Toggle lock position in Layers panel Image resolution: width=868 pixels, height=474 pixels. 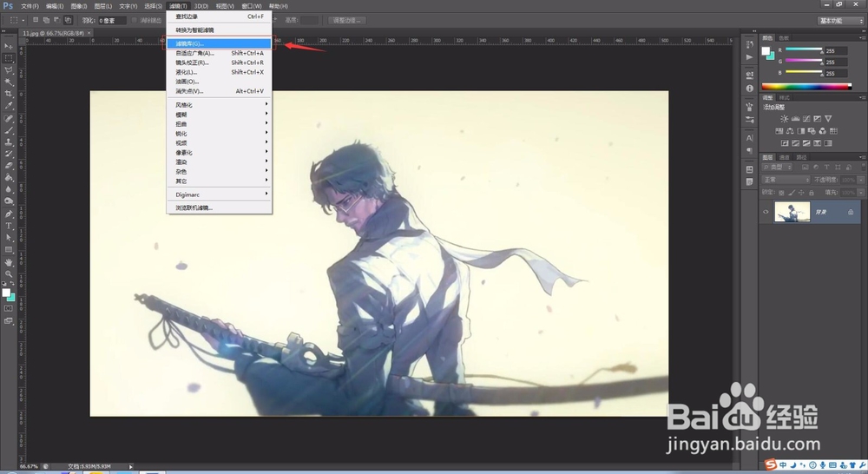[801, 193]
